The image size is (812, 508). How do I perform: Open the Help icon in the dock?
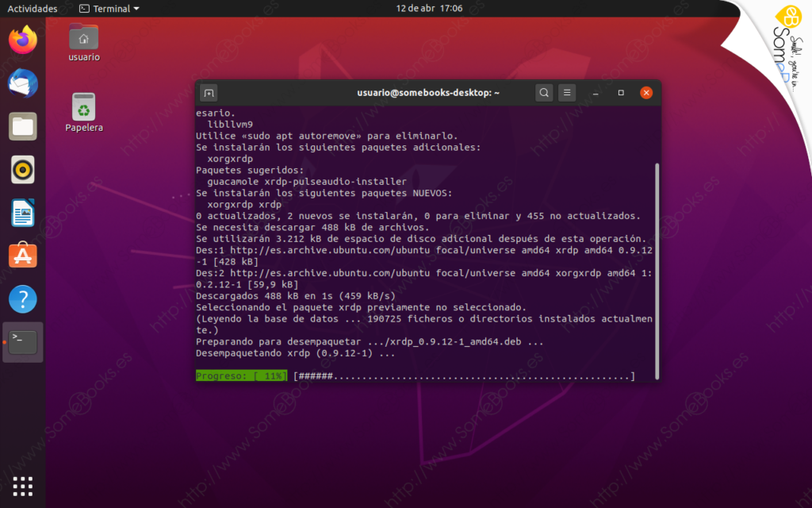tap(23, 299)
